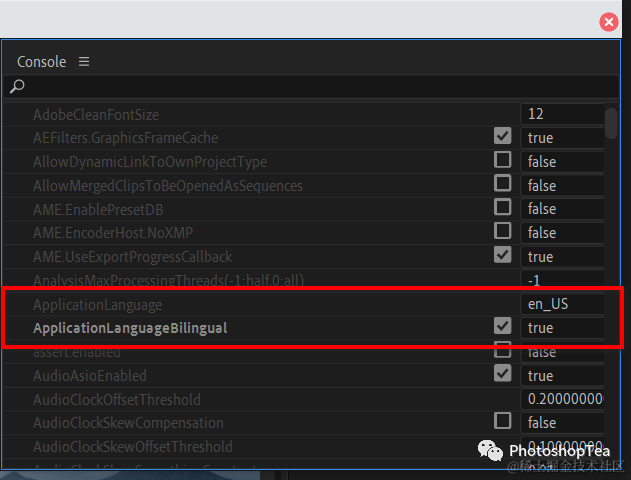This screenshot has width=631, height=480.
Task: Select the AdobeCleanFontSize row label
Action: click(96, 115)
